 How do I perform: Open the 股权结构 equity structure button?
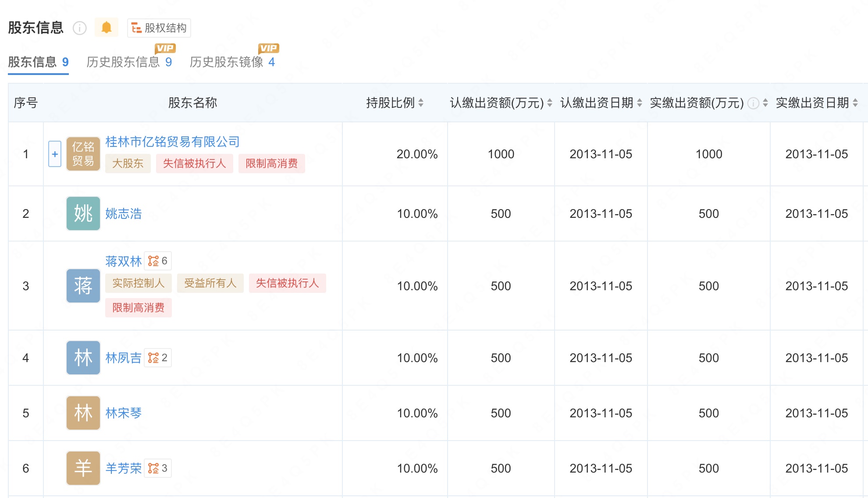point(159,28)
